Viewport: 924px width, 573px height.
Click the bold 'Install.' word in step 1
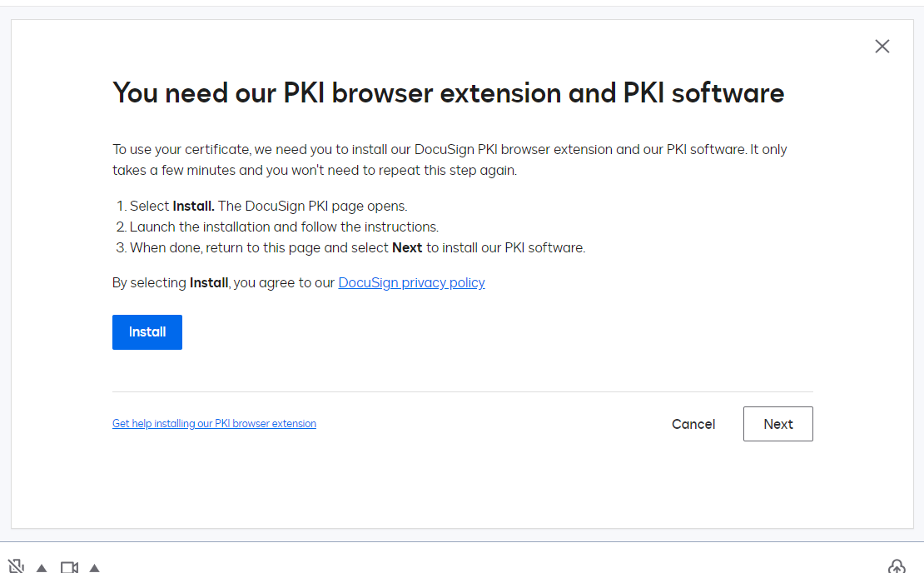pyautogui.click(x=193, y=206)
